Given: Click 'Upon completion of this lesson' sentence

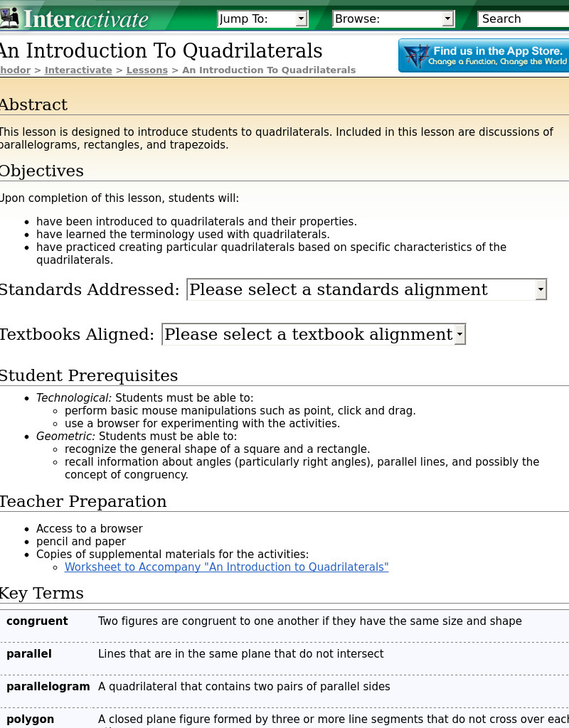Looking at the screenshot, I should (x=119, y=198).
